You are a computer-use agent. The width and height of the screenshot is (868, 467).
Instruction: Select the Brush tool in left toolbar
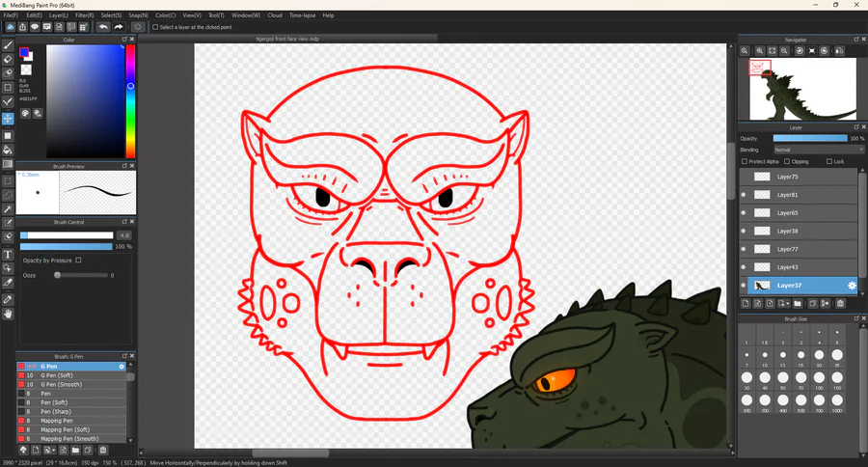(x=8, y=45)
